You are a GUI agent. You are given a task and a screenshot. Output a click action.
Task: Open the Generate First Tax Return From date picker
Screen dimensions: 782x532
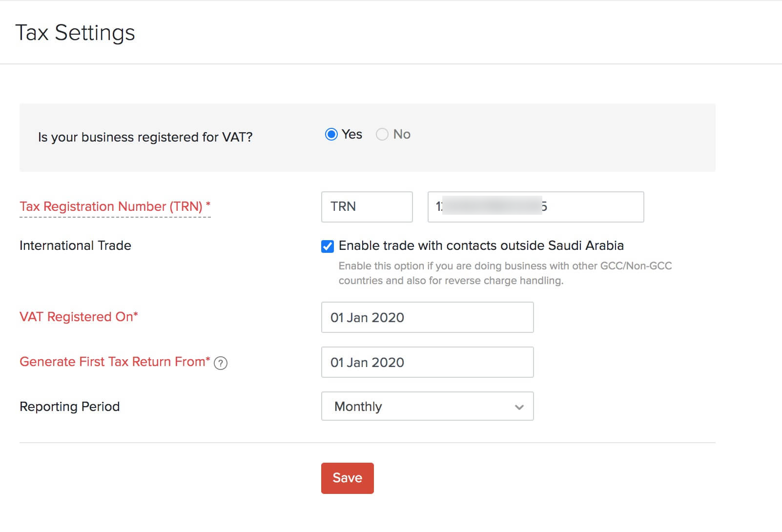(x=427, y=362)
